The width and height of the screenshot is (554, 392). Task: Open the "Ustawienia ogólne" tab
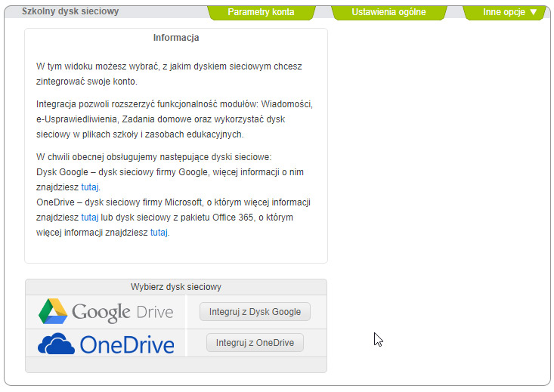[388, 12]
